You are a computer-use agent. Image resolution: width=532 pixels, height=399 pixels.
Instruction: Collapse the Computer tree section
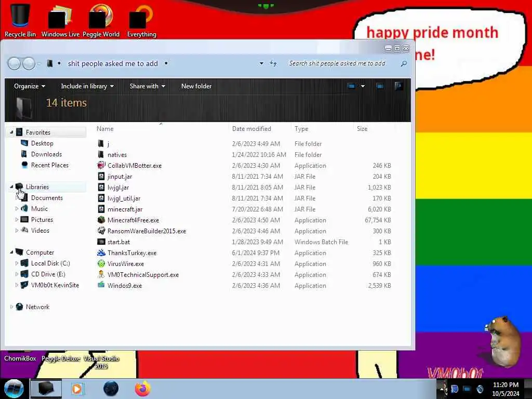11,252
